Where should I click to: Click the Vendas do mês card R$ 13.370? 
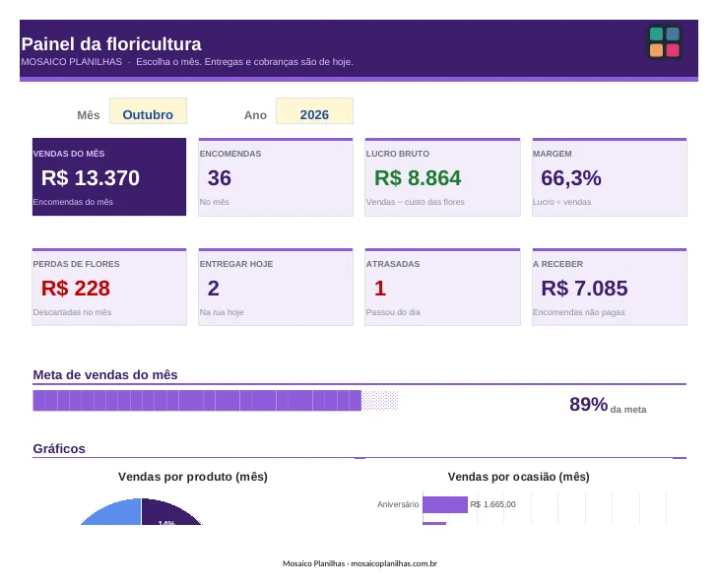coord(109,176)
